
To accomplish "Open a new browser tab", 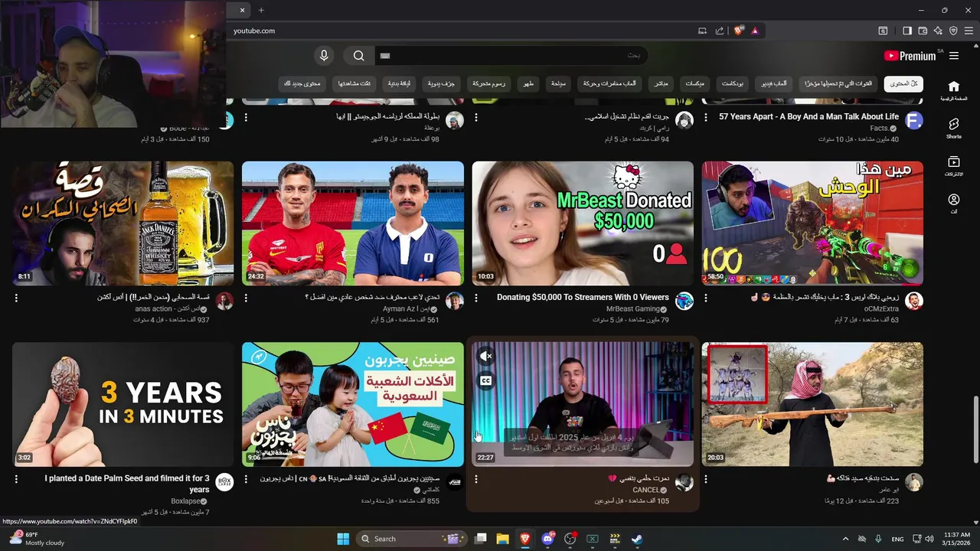I will click(261, 10).
